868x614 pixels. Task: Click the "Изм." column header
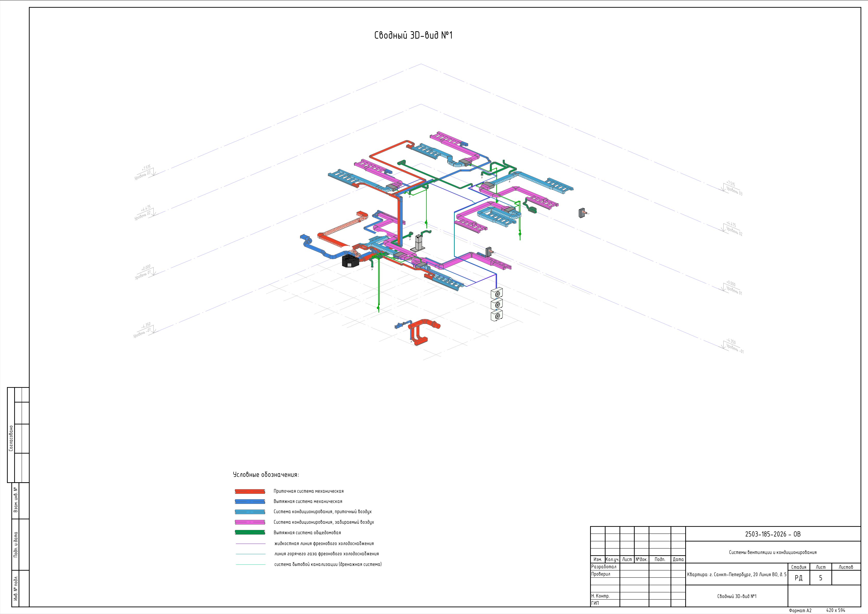[x=598, y=559]
